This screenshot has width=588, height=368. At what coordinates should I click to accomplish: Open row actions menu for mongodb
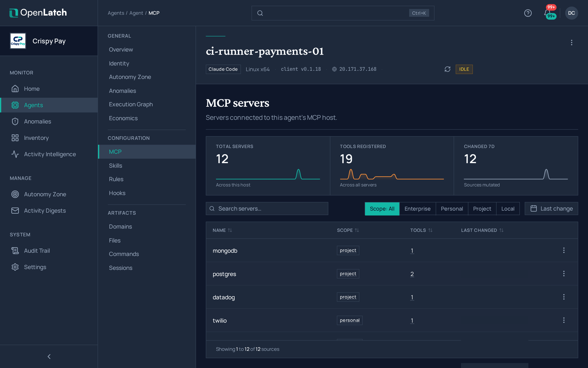[564, 250]
